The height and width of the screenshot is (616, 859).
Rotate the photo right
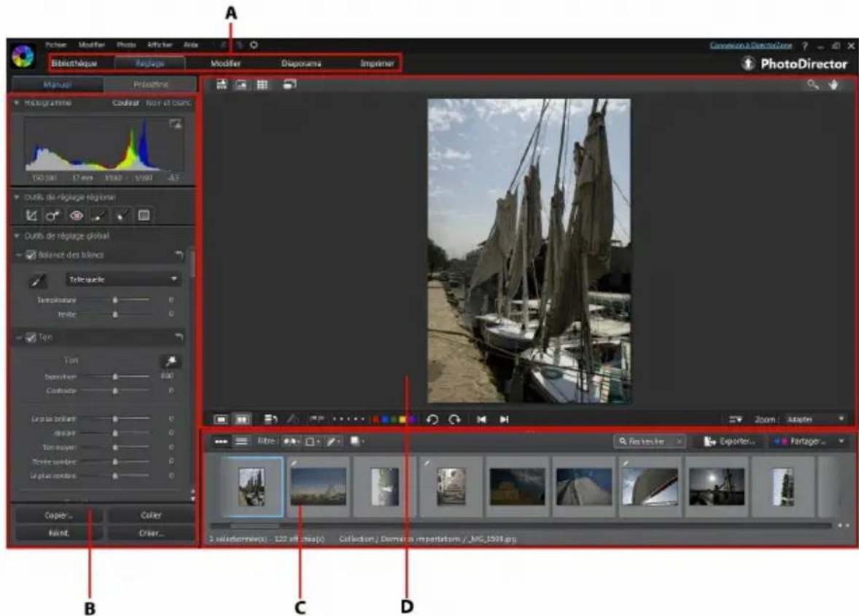[x=455, y=419]
